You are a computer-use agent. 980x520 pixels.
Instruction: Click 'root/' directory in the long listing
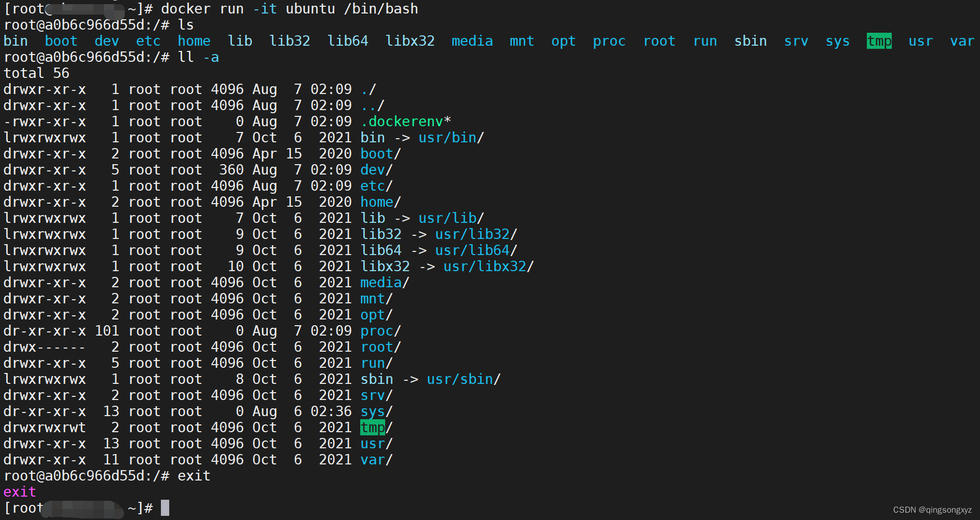click(x=381, y=347)
